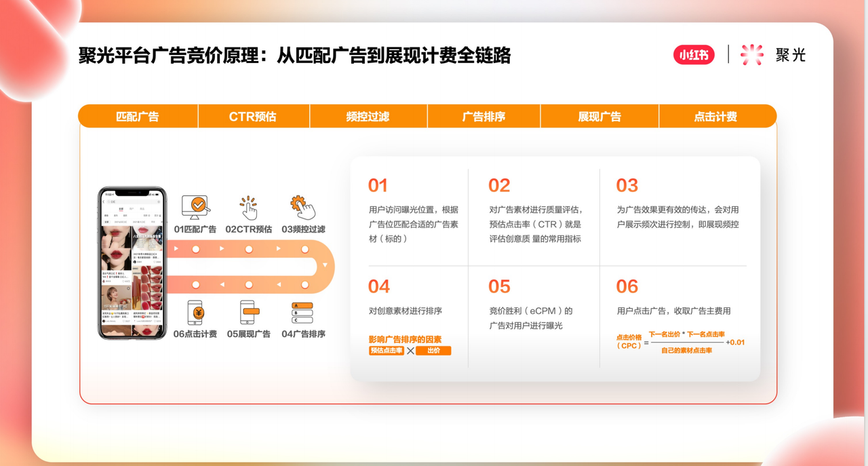This screenshot has width=868, height=466.
Task: Click the label 02CTR预估
Action: (x=249, y=229)
